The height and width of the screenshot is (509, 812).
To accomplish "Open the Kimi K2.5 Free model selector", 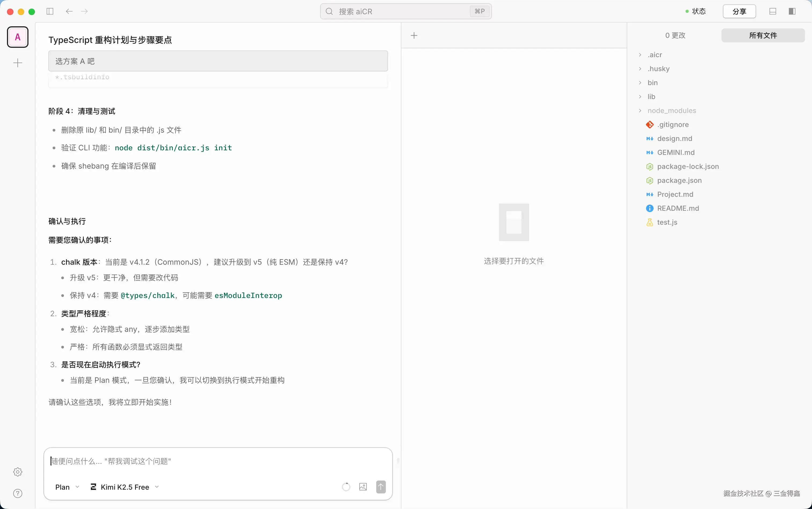I will click(x=125, y=487).
